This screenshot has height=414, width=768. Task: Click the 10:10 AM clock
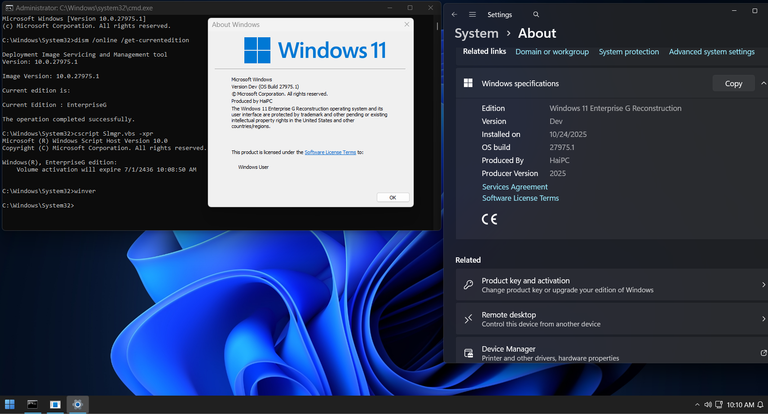pyautogui.click(x=740, y=405)
